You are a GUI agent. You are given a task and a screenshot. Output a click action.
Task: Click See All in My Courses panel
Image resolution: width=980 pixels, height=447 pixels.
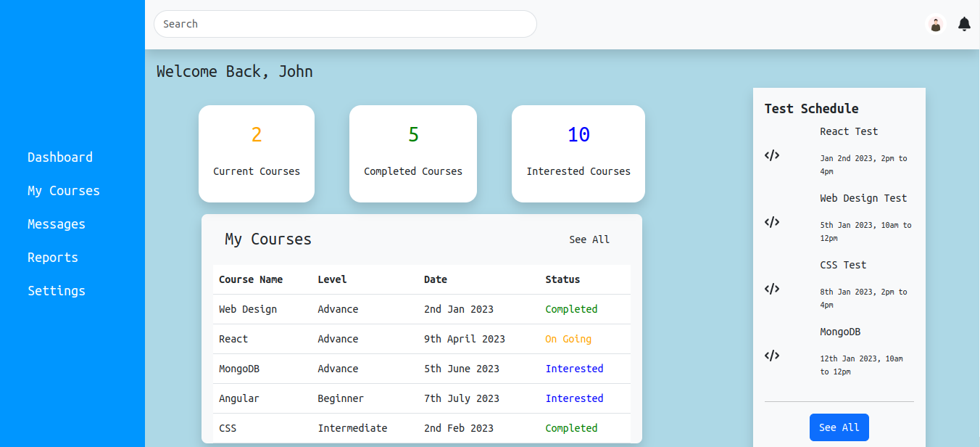(x=589, y=239)
